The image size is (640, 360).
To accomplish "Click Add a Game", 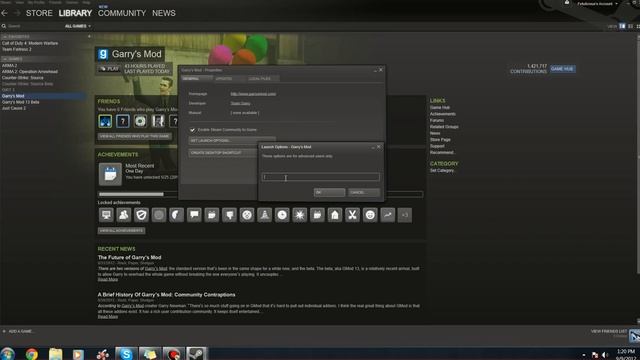I will 18,331.
